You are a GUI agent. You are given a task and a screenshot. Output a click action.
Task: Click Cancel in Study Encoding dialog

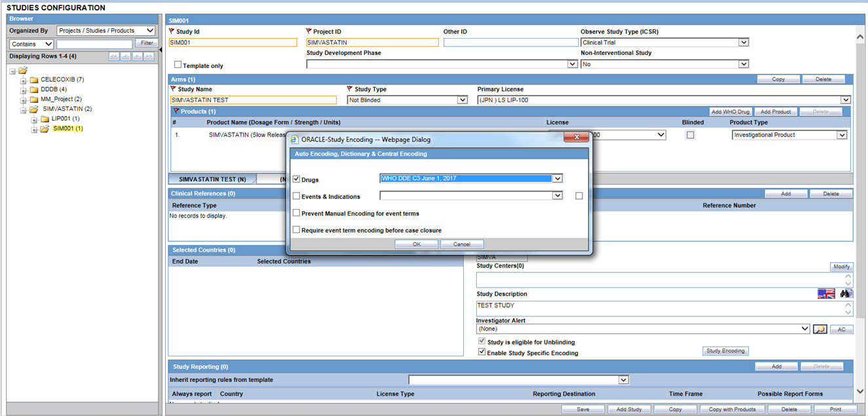(x=462, y=244)
